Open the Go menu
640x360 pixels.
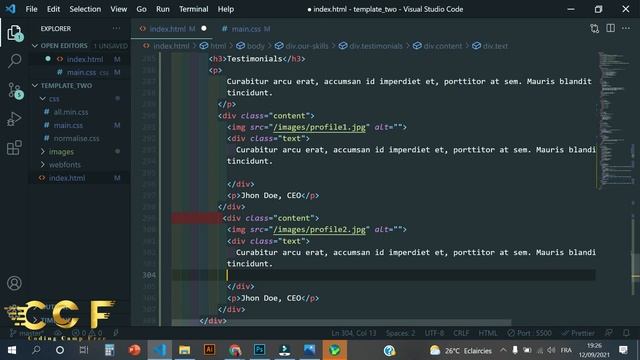pyautogui.click(x=141, y=9)
